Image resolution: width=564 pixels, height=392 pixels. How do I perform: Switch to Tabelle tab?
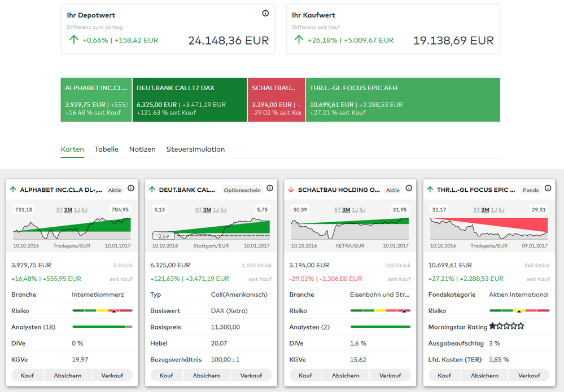point(106,149)
